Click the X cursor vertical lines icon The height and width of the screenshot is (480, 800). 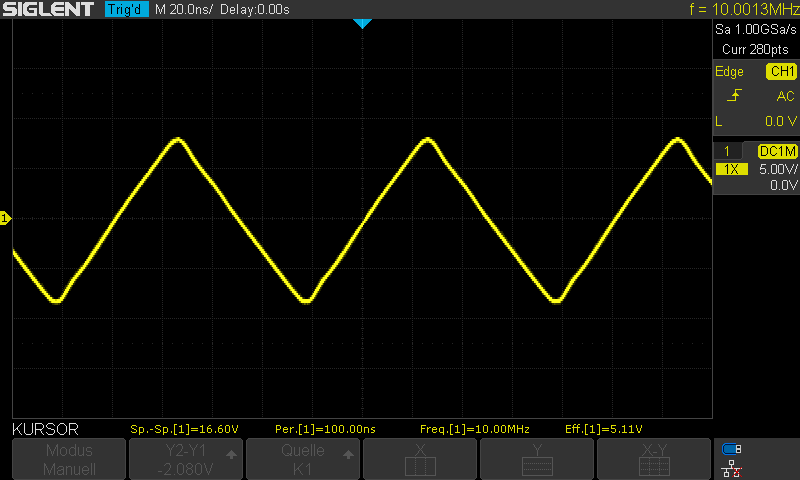pyautogui.click(x=420, y=467)
